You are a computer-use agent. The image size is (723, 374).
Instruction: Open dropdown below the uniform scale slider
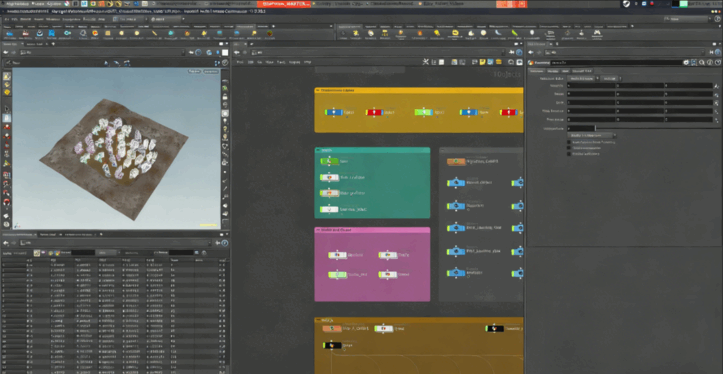tap(591, 136)
